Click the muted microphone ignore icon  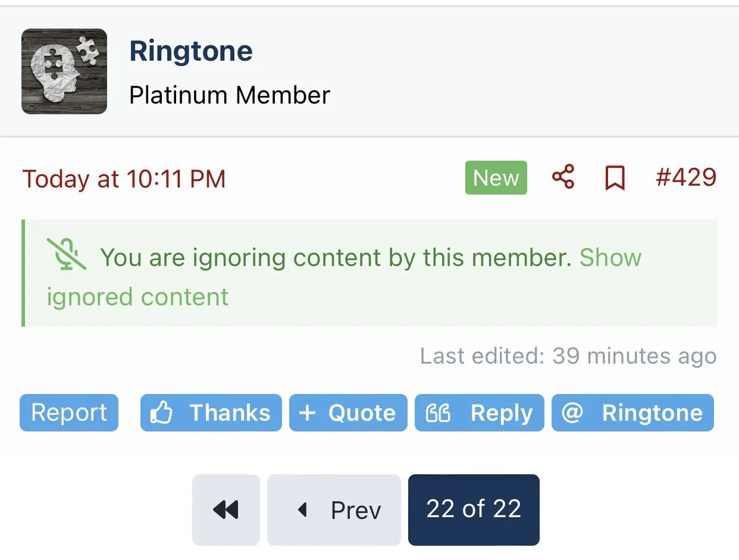click(x=67, y=255)
